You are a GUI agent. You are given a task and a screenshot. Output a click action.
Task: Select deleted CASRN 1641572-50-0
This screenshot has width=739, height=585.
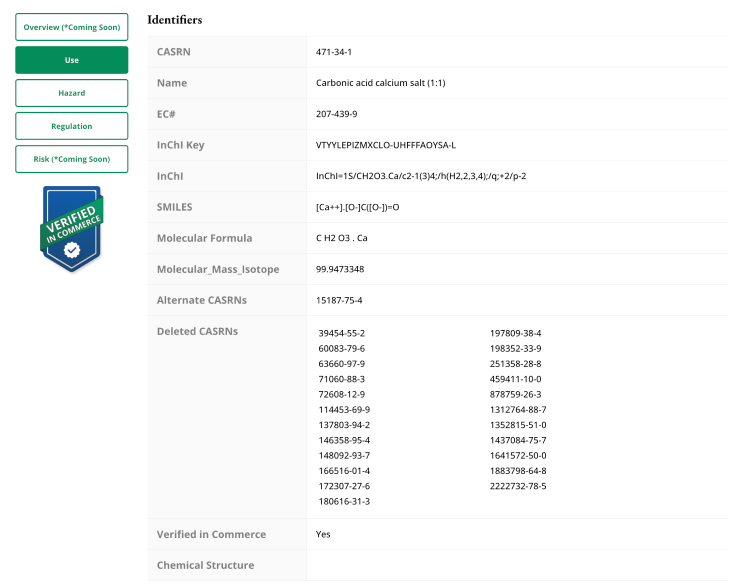[518, 456]
